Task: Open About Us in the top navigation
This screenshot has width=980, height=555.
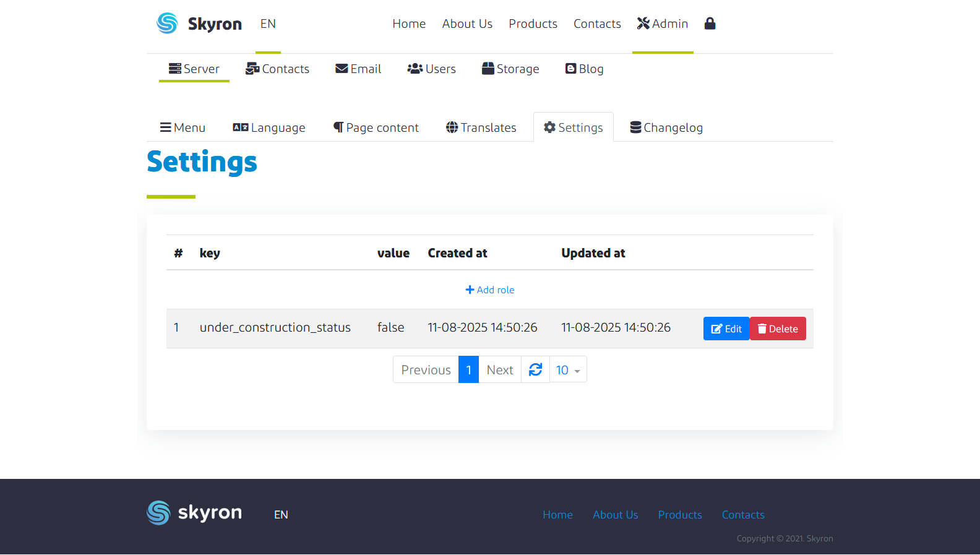Action: click(467, 24)
